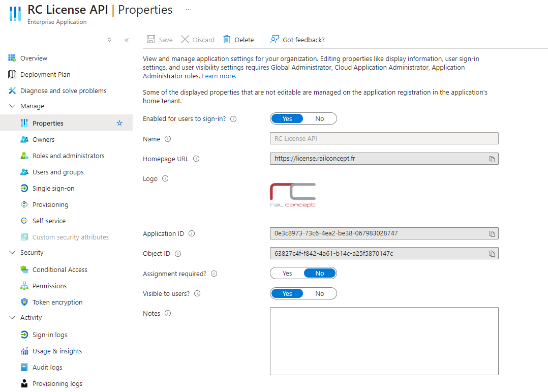Click inside the Notes text area
This screenshot has height=392, width=548.
(384, 341)
